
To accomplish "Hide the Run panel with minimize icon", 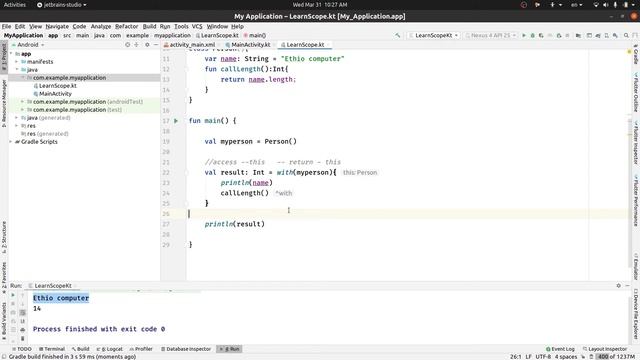I will click(x=628, y=286).
